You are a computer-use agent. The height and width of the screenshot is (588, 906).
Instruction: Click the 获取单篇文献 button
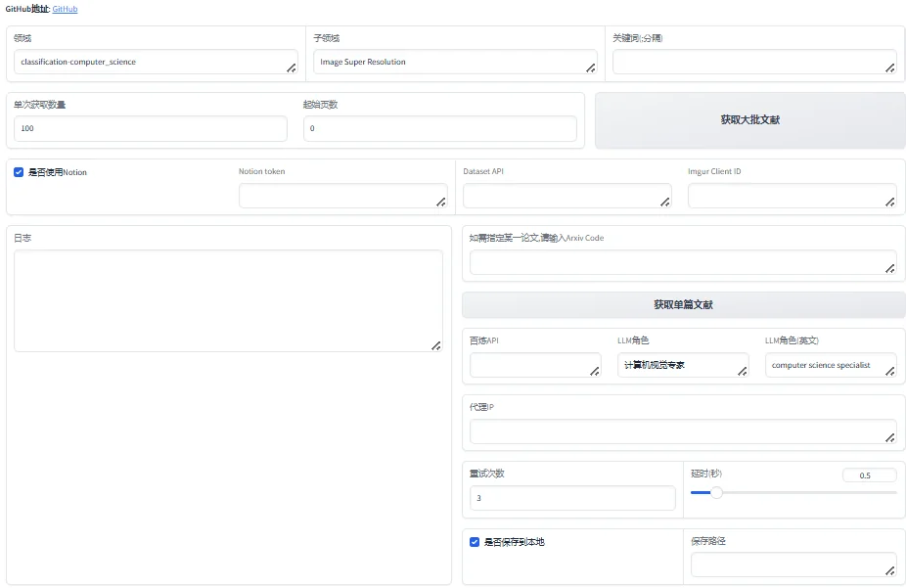684,304
